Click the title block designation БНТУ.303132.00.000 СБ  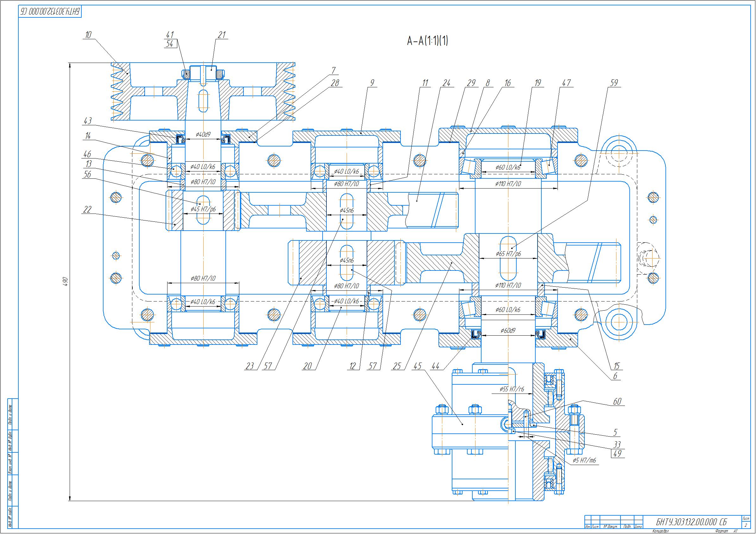pyautogui.click(x=692, y=522)
